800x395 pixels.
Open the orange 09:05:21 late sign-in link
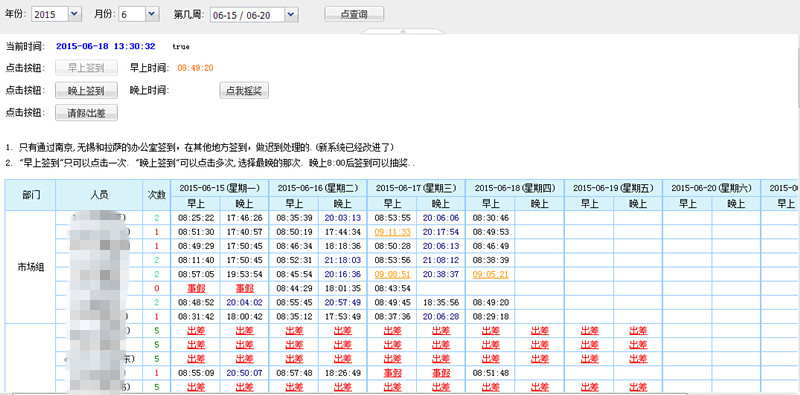490,274
